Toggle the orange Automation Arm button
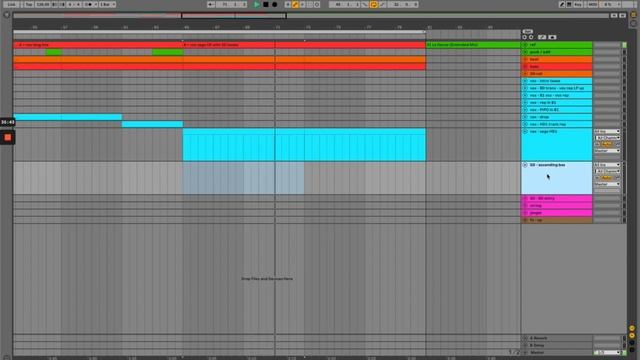The image size is (640, 360). (x=295, y=4)
